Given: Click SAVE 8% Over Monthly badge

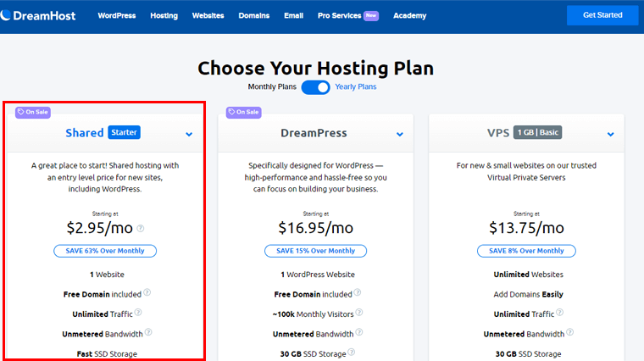Looking at the screenshot, I should point(526,251).
